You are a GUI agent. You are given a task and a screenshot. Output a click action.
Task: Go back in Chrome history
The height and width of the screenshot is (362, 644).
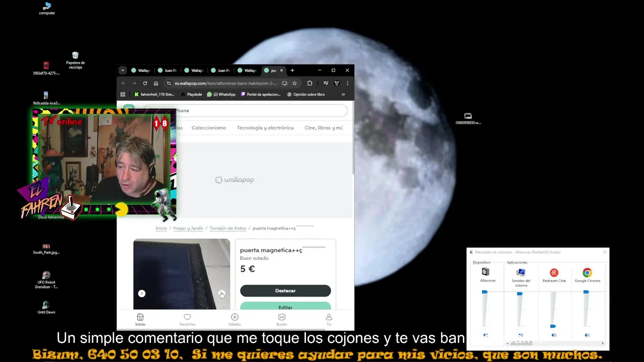(123, 83)
